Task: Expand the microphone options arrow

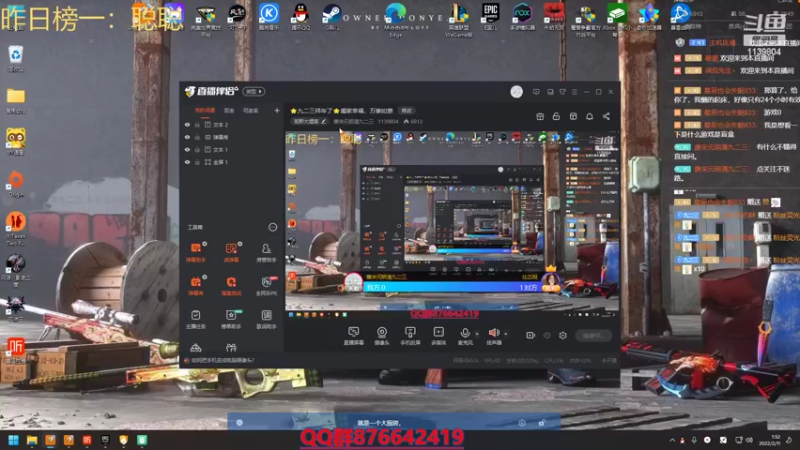Action: pyautogui.click(x=477, y=334)
